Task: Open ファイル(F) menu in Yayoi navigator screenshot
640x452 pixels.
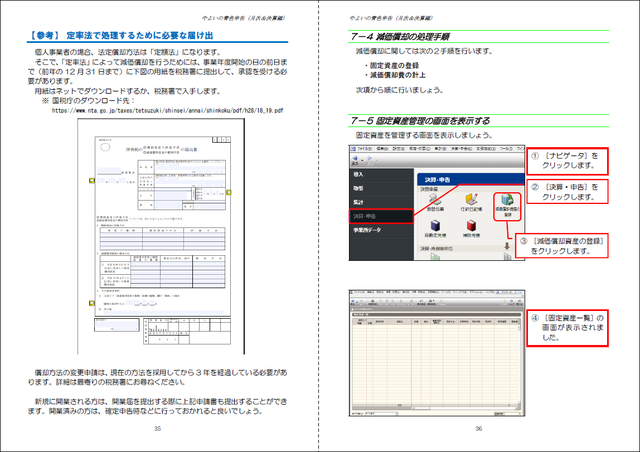Action: [x=364, y=149]
